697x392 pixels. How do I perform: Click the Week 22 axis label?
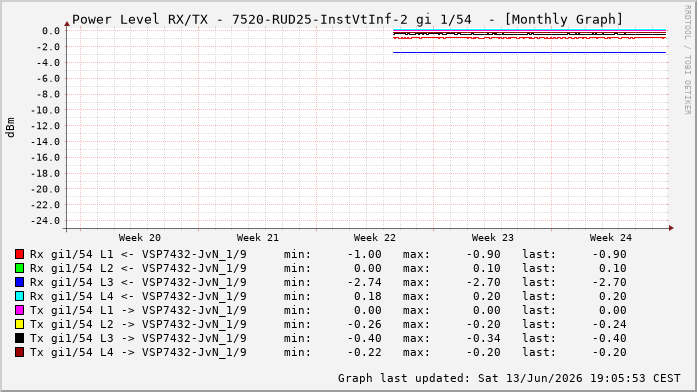click(375, 238)
